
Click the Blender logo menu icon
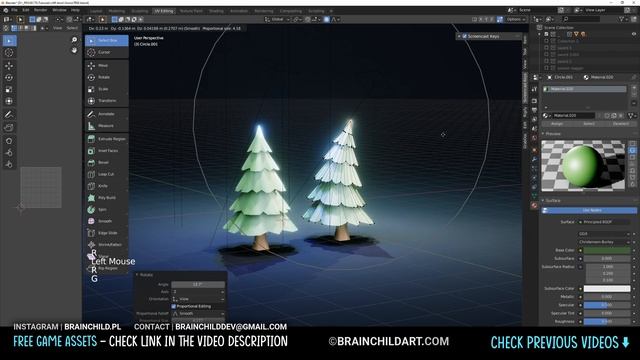5,10
